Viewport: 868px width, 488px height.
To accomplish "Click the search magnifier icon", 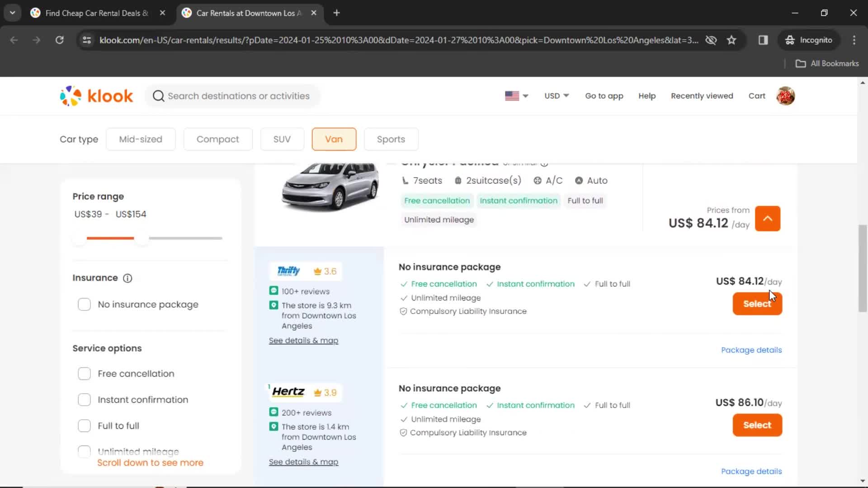I will pyautogui.click(x=158, y=96).
